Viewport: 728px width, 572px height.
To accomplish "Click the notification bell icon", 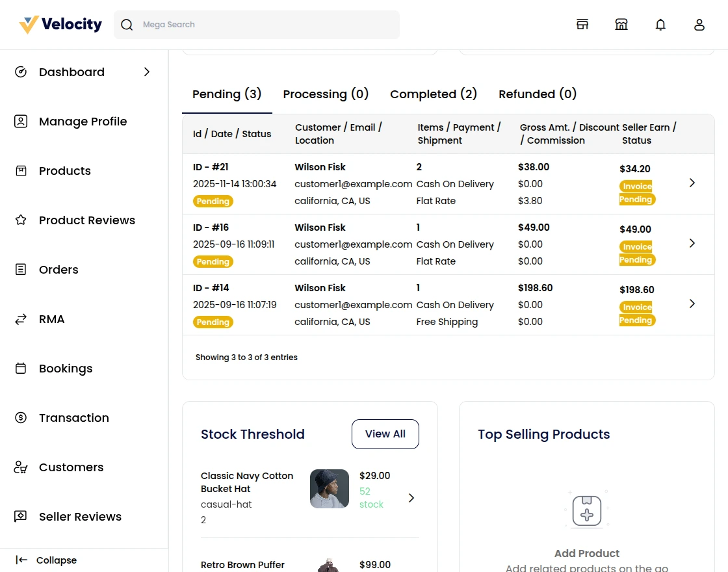I will coord(660,25).
